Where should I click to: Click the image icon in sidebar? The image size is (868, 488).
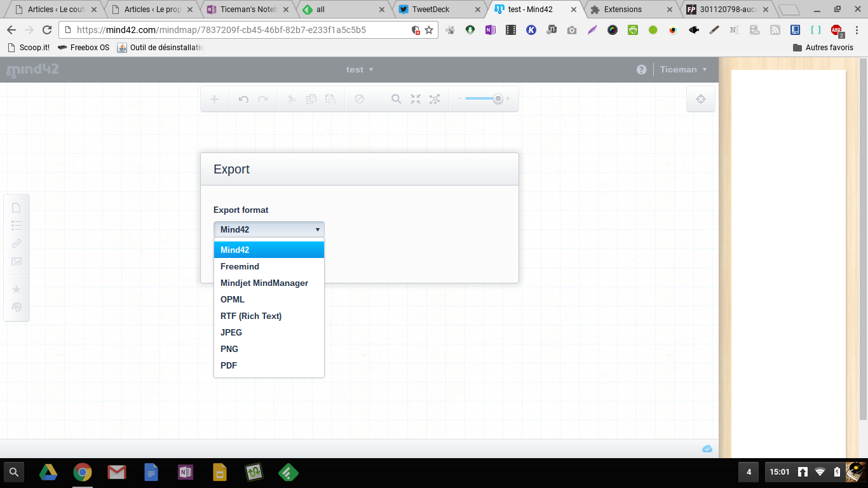(17, 261)
